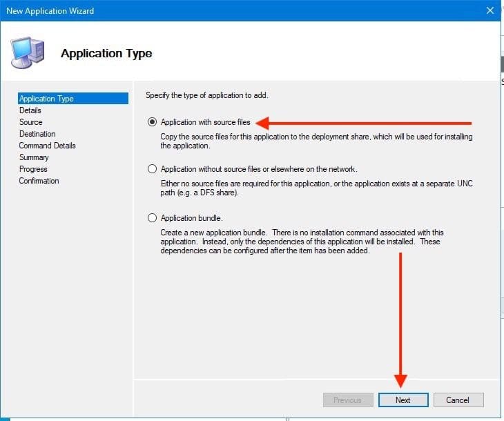This screenshot has width=504, height=421.
Task: Jump to the Source step
Action: pyautogui.click(x=31, y=122)
